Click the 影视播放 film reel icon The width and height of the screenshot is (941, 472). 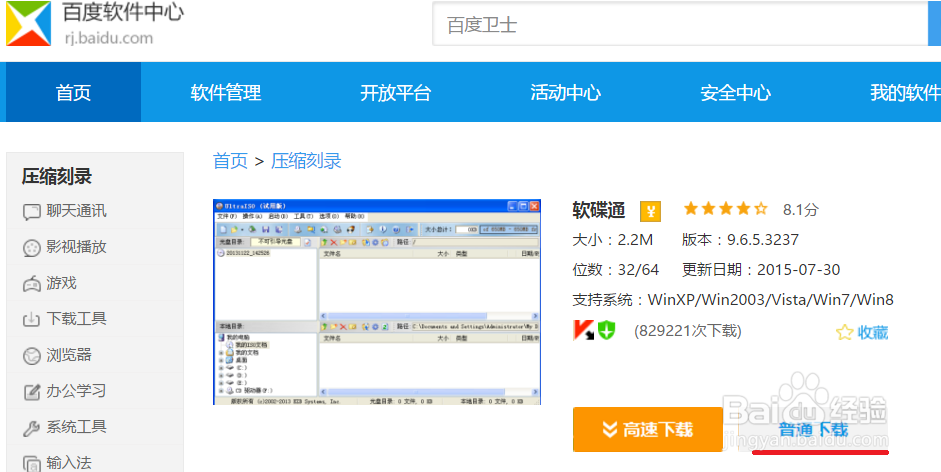pyautogui.click(x=31, y=248)
